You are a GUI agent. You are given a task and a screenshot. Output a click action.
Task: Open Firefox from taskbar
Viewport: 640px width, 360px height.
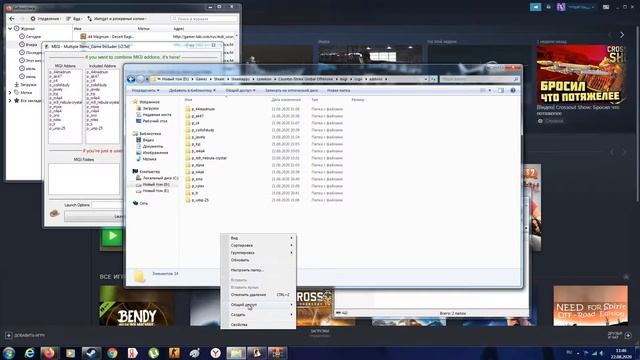[x=49, y=353]
